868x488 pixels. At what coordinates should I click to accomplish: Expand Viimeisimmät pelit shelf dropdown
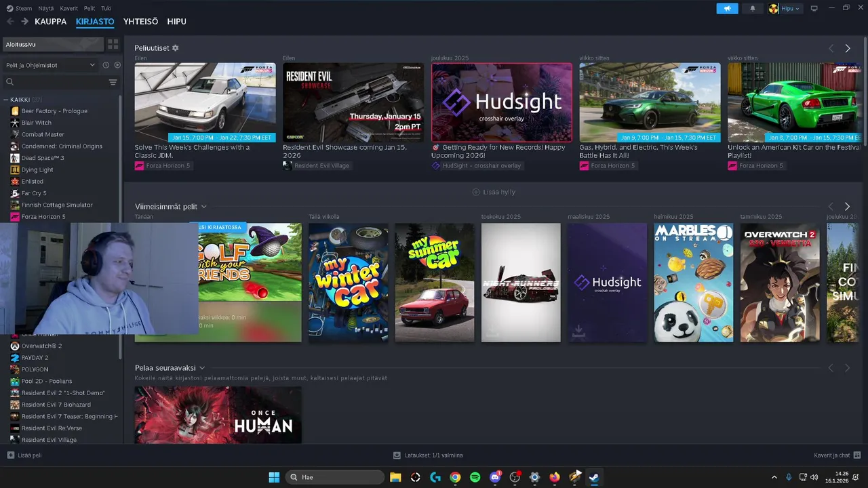203,207
